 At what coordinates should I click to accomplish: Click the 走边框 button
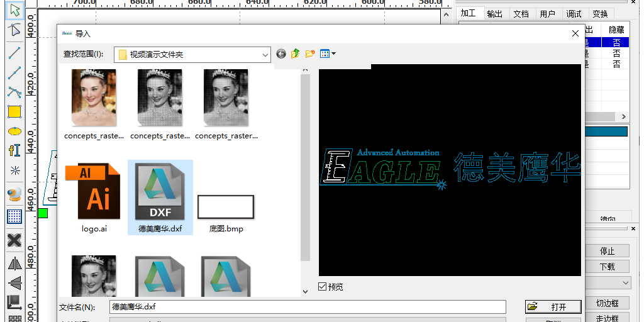coord(607,318)
